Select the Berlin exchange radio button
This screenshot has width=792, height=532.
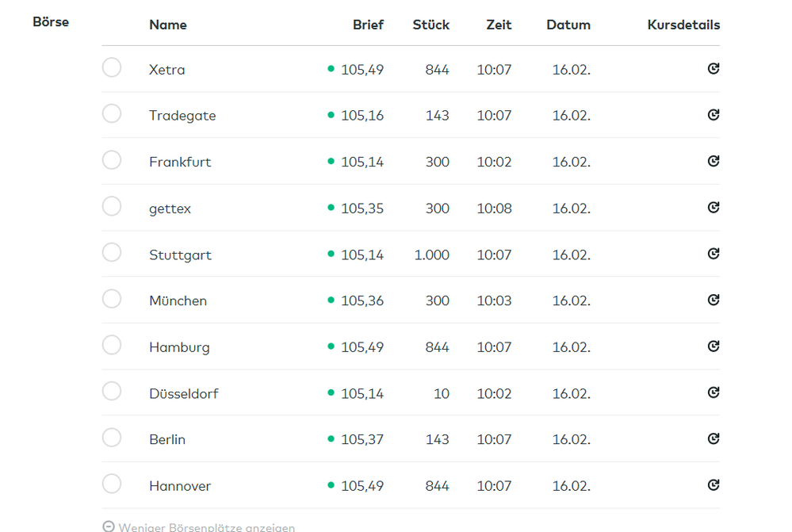pyautogui.click(x=112, y=438)
